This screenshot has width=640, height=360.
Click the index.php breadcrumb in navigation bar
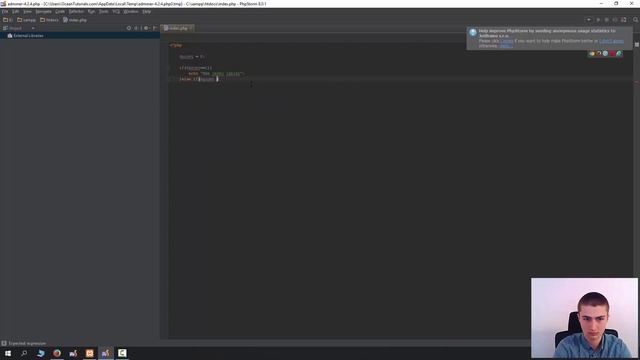[75, 20]
